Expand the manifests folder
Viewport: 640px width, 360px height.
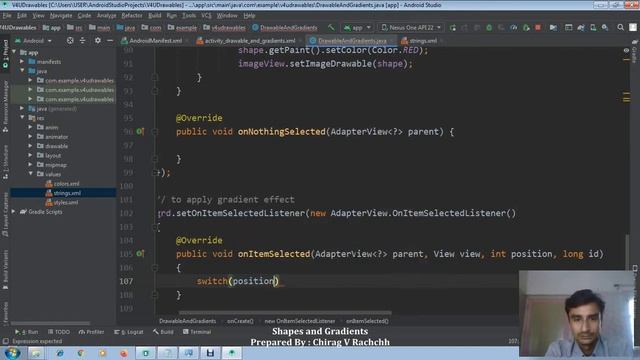(x=22, y=62)
